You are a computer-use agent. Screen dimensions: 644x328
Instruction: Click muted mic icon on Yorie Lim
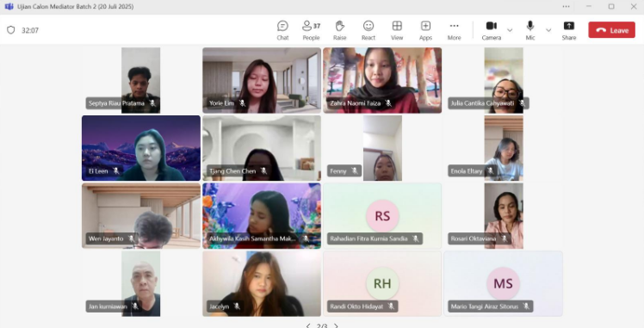[242, 103]
